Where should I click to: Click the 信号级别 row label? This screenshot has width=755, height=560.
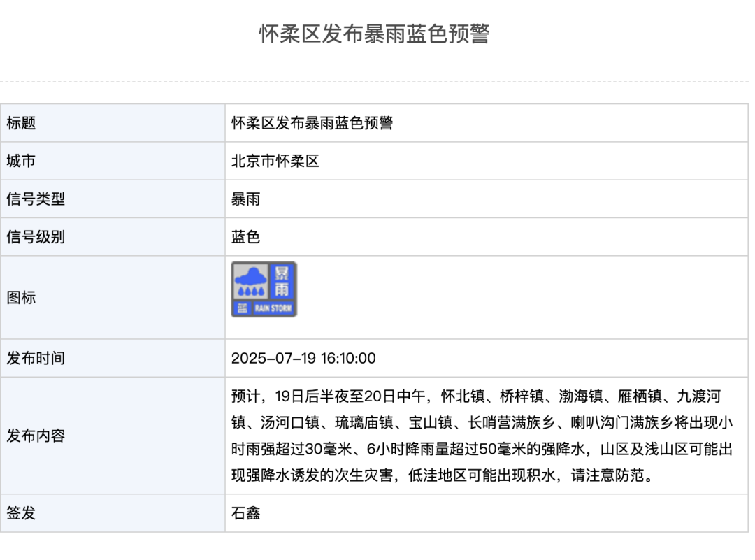coord(36,237)
